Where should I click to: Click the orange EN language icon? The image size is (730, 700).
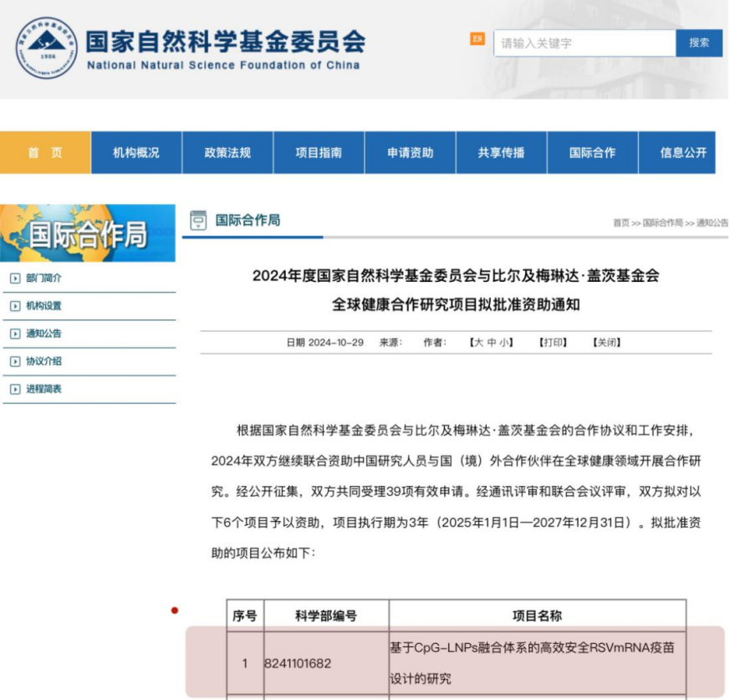tap(477, 39)
